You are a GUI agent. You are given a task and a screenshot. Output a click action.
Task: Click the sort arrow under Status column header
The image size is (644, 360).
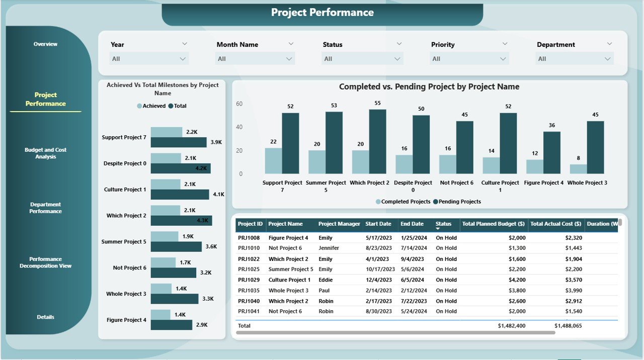pos(438,229)
